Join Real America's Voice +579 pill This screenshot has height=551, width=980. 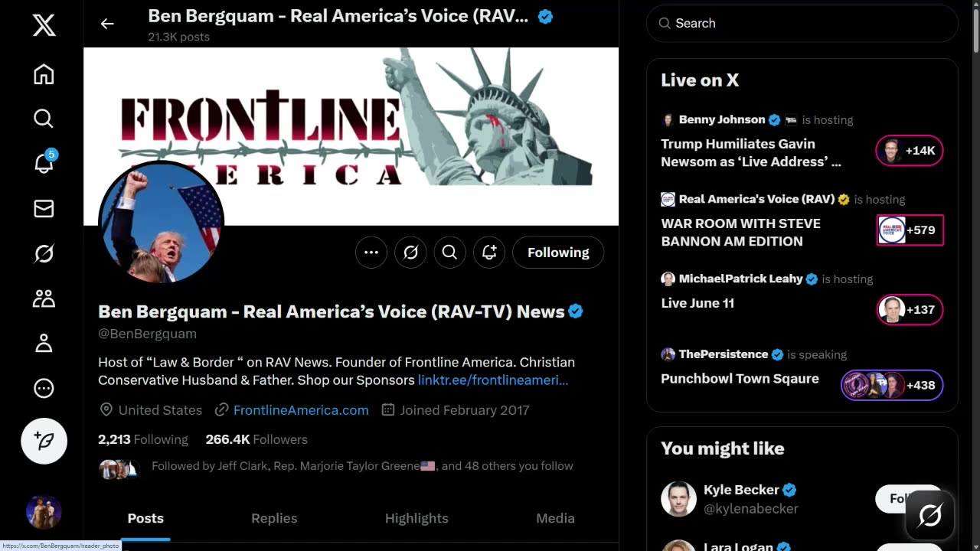tap(910, 230)
